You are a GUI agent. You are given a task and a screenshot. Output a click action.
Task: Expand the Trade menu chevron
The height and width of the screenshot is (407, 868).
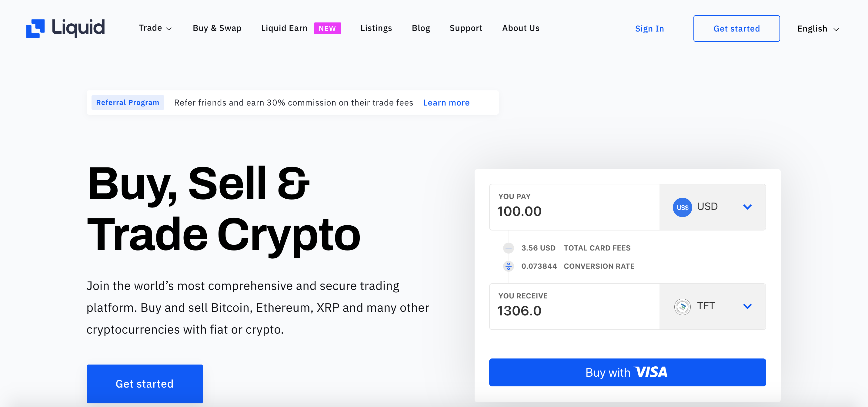click(x=169, y=29)
